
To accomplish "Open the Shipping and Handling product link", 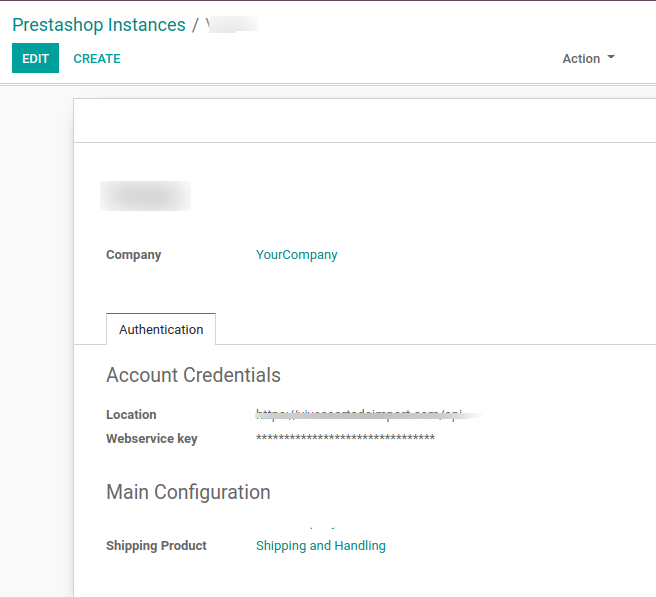I will pyautogui.click(x=321, y=546).
